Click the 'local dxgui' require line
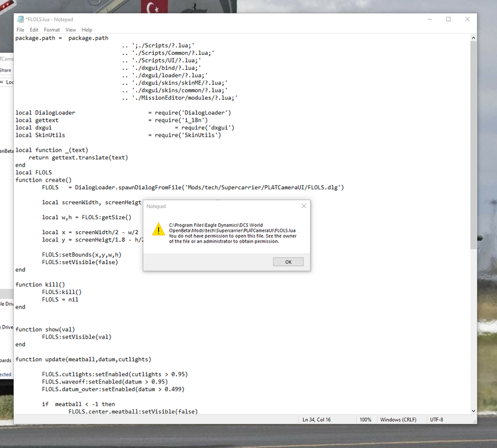 coord(125,127)
